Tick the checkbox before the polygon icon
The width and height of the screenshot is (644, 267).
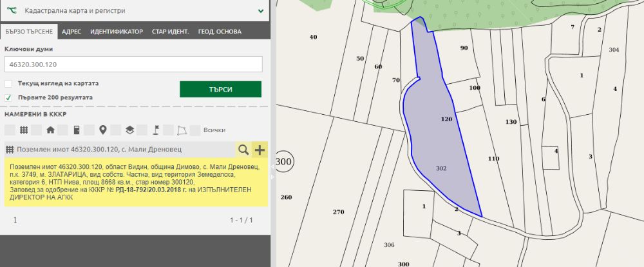click(x=168, y=130)
